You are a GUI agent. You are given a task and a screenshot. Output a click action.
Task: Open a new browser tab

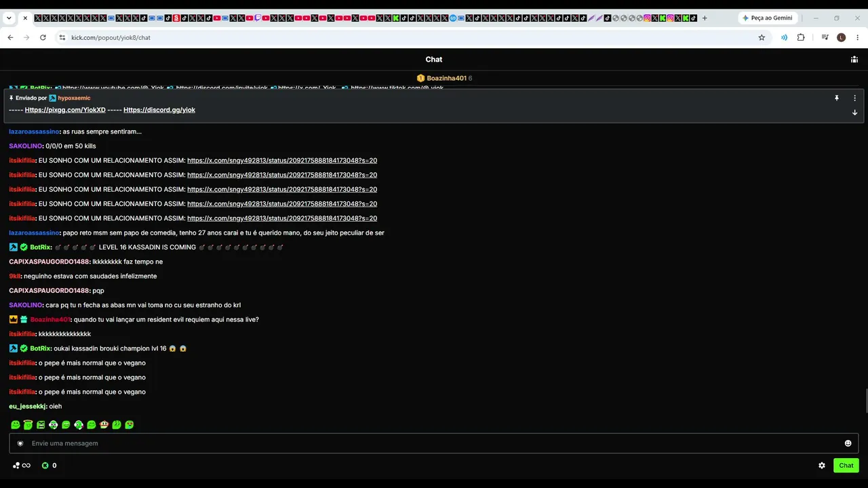705,18
